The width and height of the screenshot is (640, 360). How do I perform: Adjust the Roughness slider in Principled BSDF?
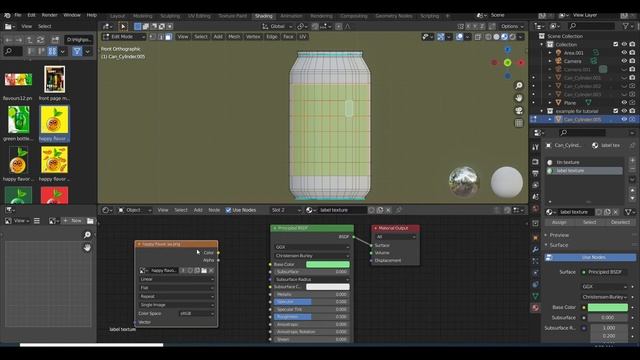click(x=312, y=317)
